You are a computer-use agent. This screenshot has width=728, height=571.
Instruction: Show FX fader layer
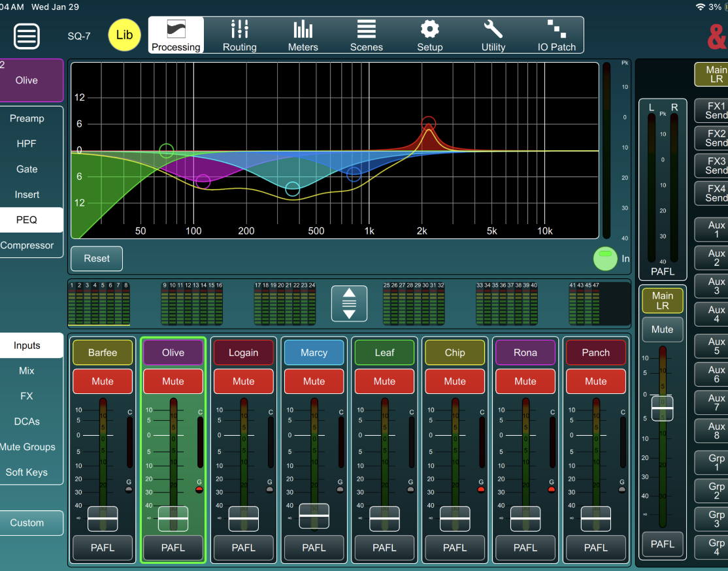[x=26, y=396]
